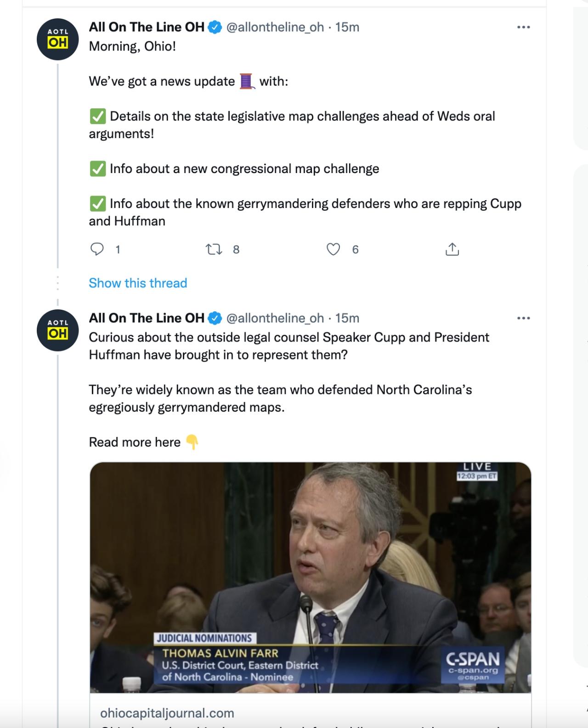This screenshot has width=588, height=728.
Task: Open the second tweet's three-dot more menu
Action: (x=523, y=318)
